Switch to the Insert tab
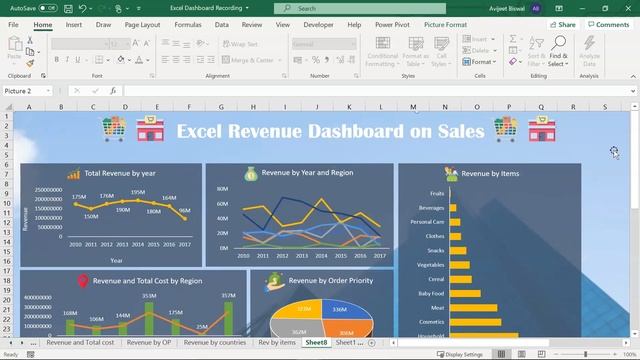This screenshot has width=640, height=360. click(x=74, y=25)
